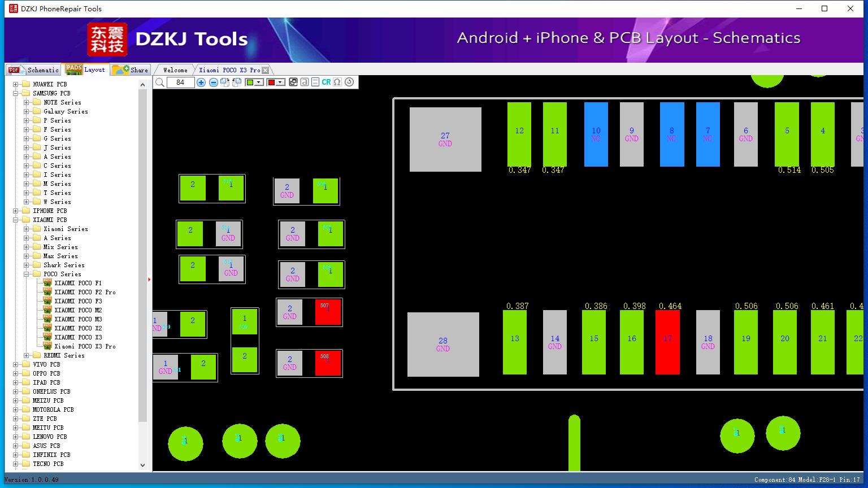Switch to the Schematic tab
The image size is (868, 488).
(x=34, y=70)
